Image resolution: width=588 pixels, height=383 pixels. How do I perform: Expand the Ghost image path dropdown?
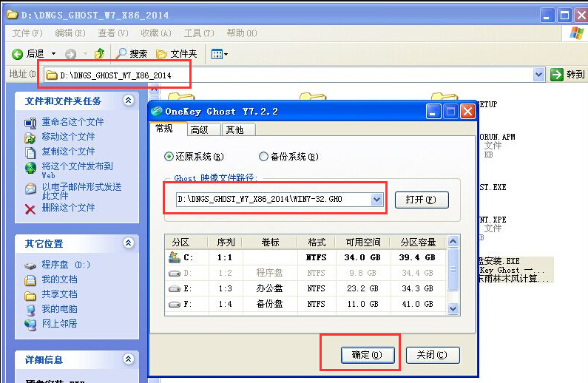[376, 200]
